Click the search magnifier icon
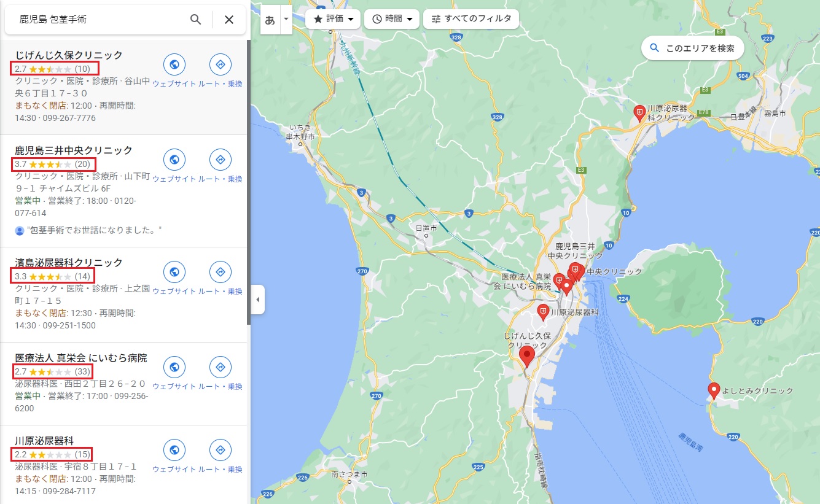The width and height of the screenshot is (820, 504). [195, 20]
